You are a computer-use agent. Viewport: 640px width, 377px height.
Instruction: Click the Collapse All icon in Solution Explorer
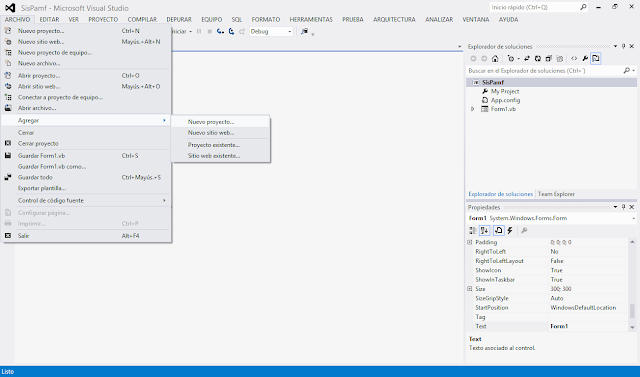[x=549, y=59]
